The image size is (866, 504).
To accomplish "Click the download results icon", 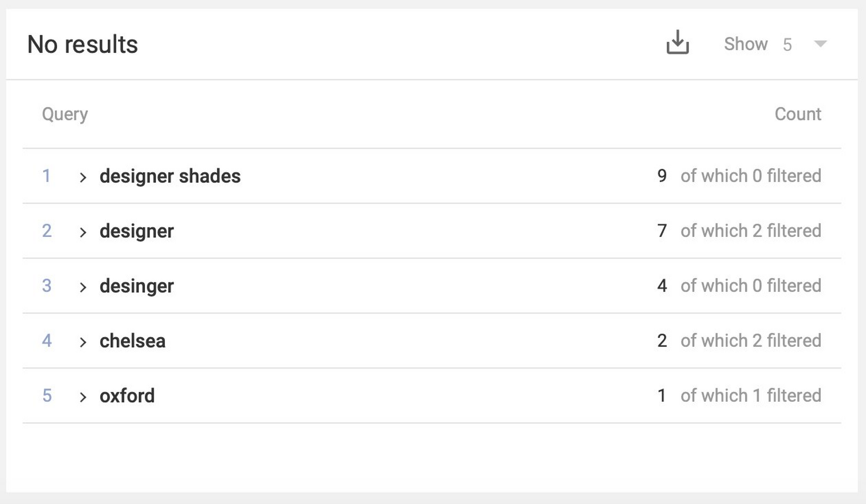I will pyautogui.click(x=677, y=43).
